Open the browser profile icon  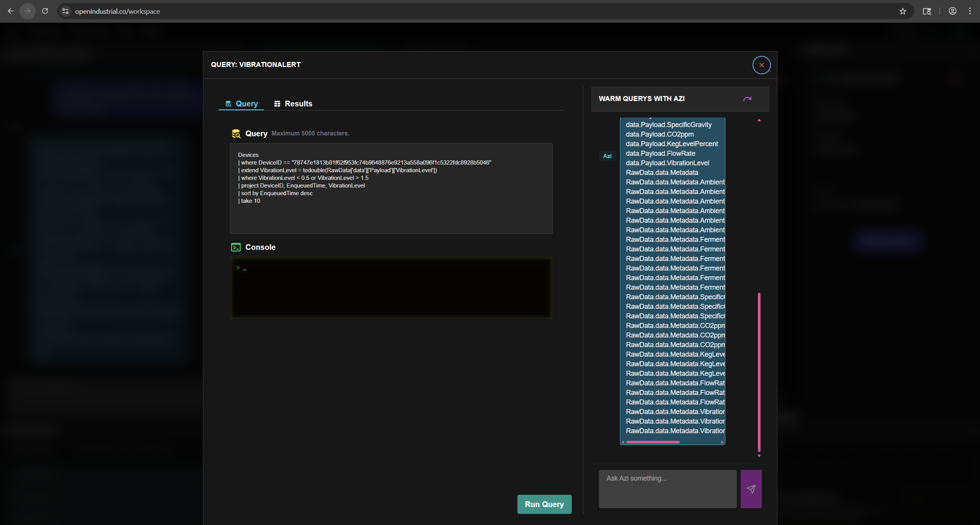(952, 11)
